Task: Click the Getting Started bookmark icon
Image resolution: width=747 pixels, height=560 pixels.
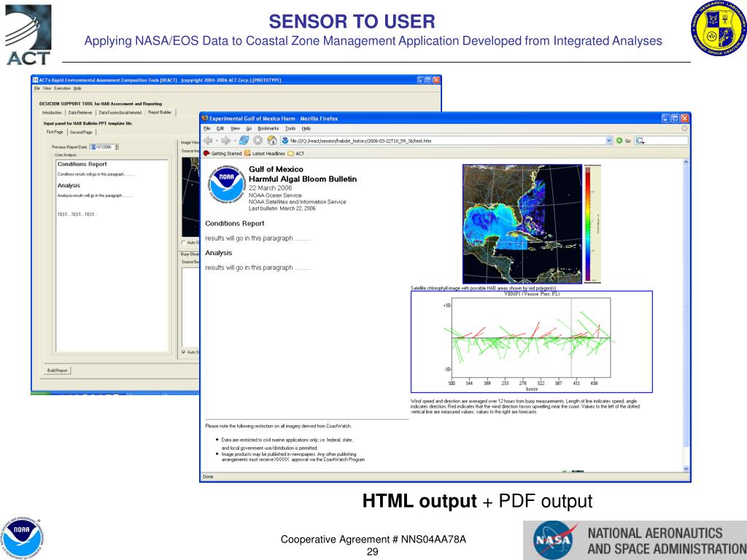Action: coord(206,153)
